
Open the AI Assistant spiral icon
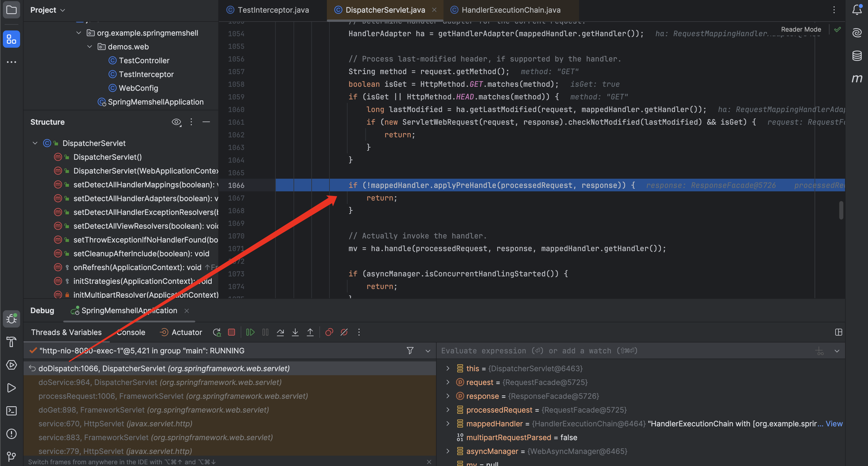[x=857, y=33]
